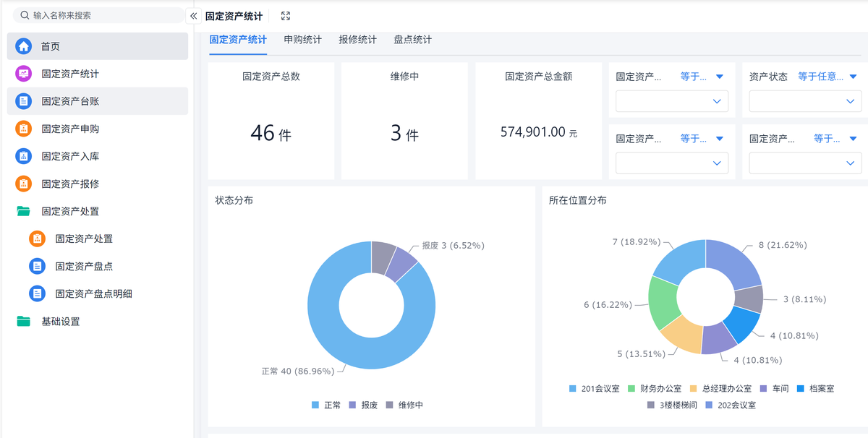Toggle 维修中 in the status legend
The image size is (868, 438).
coord(412,405)
